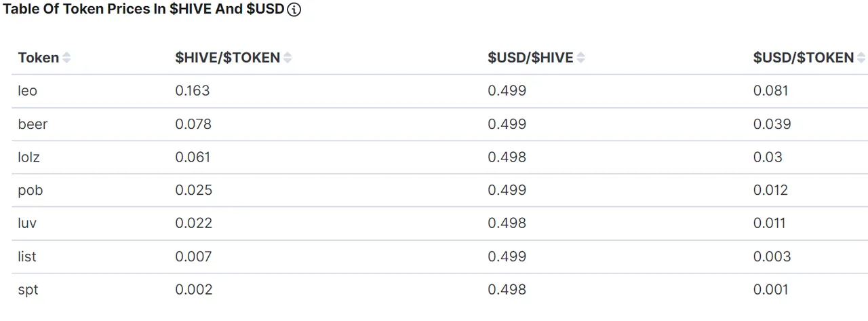Viewport: 868px width, 321px height.
Task: Click the 0.081 USD price of leo
Action: [770, 90]
